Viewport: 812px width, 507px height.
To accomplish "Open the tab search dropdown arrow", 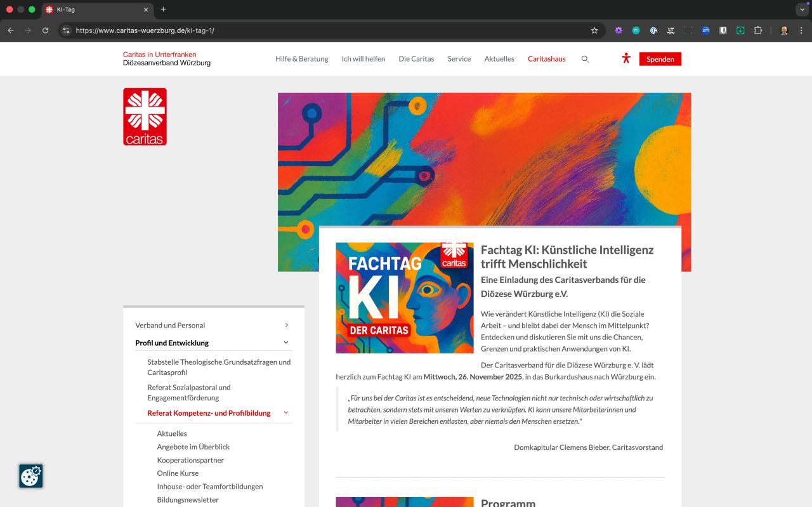I will pyautogui.click(x=801, y=10).
